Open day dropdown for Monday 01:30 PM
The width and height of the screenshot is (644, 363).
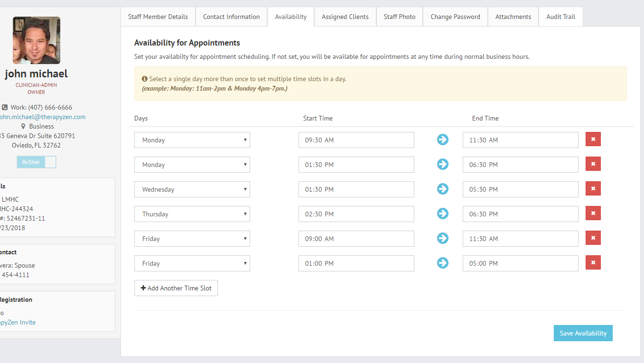pyautogui.click(x=192, y=165)
